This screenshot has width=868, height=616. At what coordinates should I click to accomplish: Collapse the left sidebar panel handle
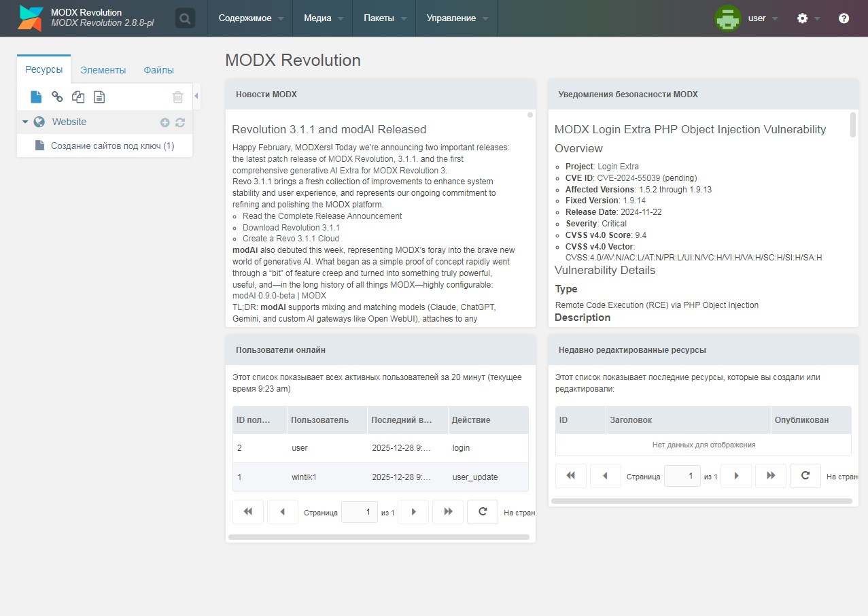(196, 97)
